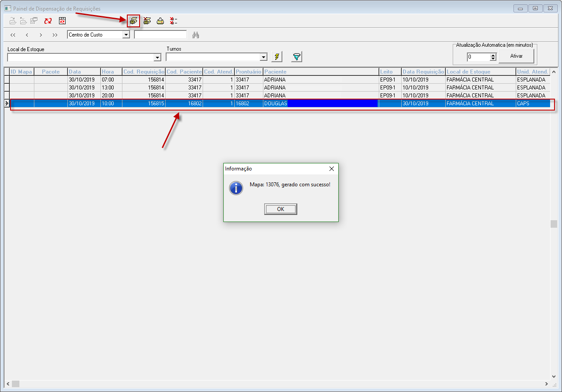Click the Pacote column header
Image resolution: width=562 pixels, height=392 pixels.
(x=51, y=72)
